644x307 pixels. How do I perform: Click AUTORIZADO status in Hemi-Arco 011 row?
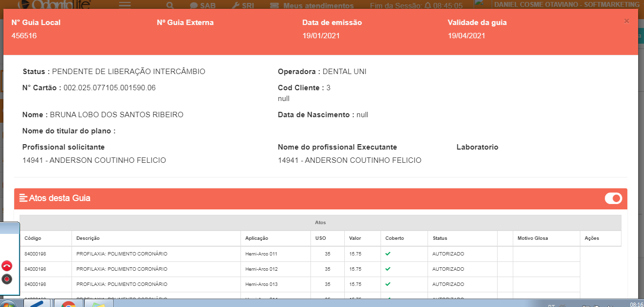coord(448,254)
